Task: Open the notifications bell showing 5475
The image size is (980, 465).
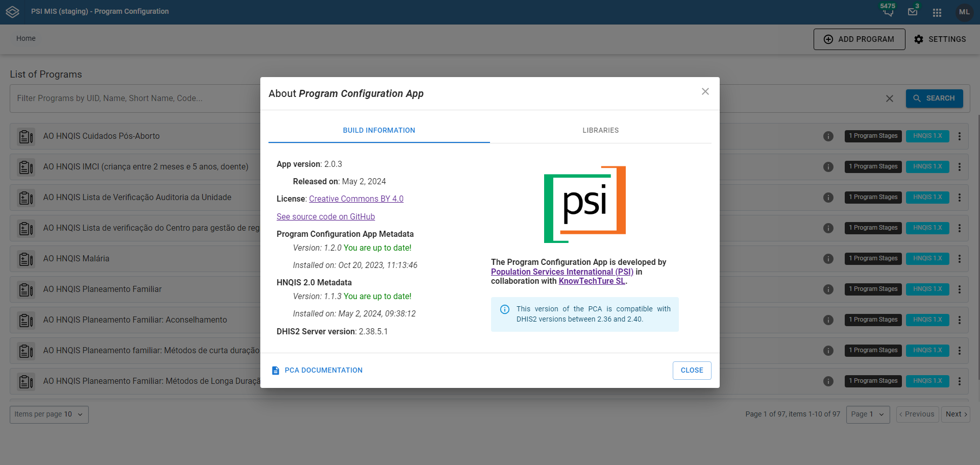Action: (887, 13)
